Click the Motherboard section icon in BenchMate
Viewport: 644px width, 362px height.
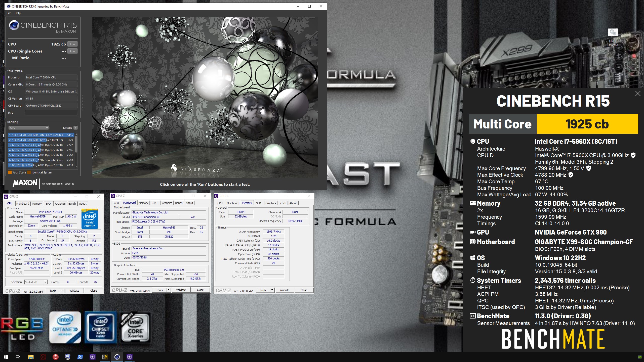point(473,242)
